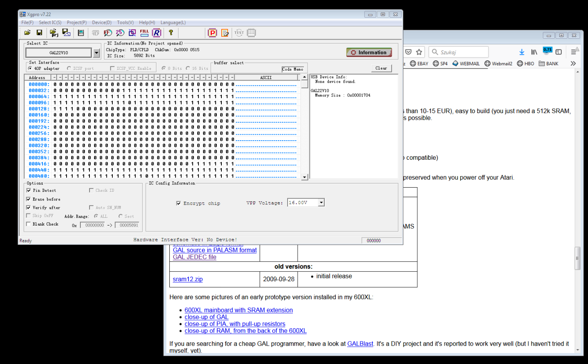Uncheck the Encrypt chip checkbox
This screenshot has width=588, height=364.
[179, 203]
